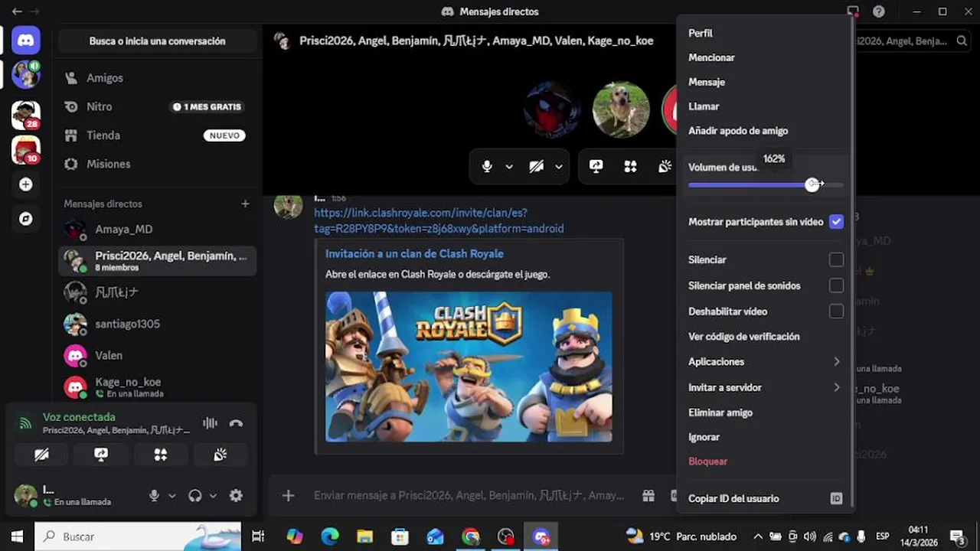Open Clash Royale embed image

pos(469,367)
